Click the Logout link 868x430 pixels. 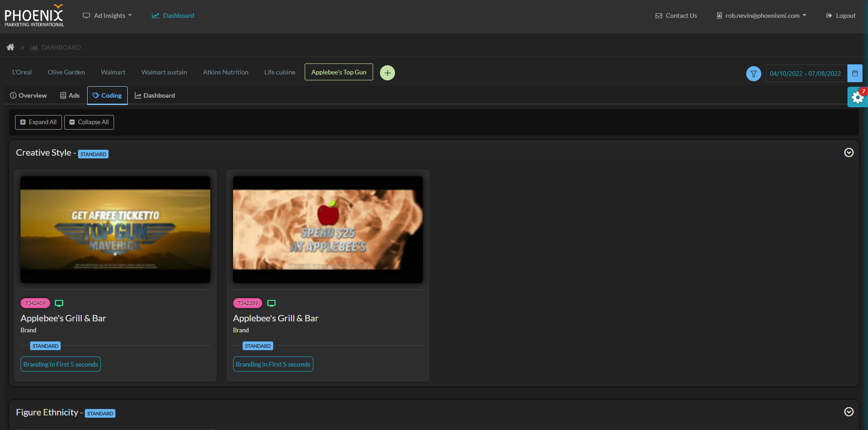841,16
